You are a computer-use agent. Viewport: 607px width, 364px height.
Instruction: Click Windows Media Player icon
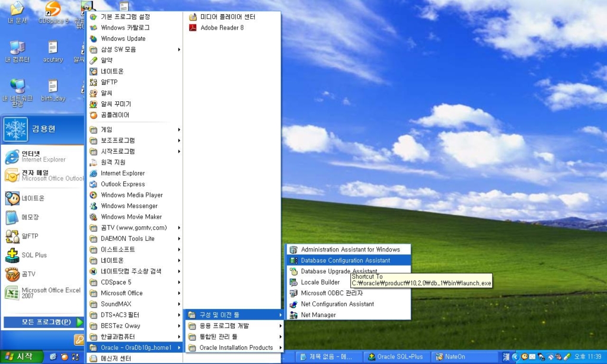(93, 195)
